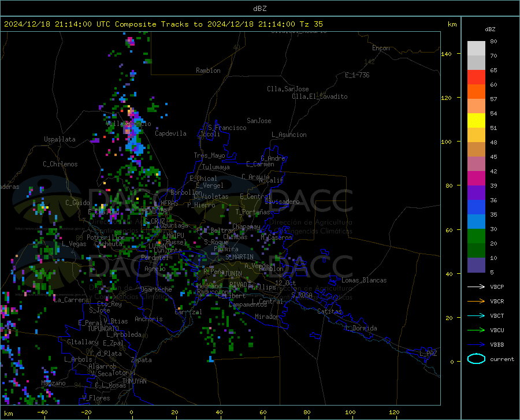This screenshot has height=420, width=520.
Task: Click the Uspallata town label
Action: point(60,139)
